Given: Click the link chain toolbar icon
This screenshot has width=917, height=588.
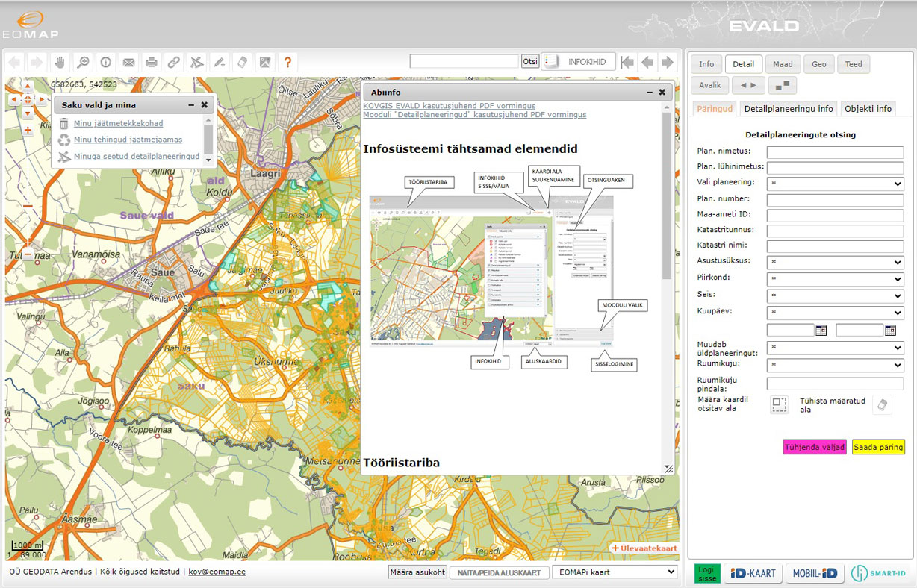Looking at the screenshot, I should coord(173,62).
